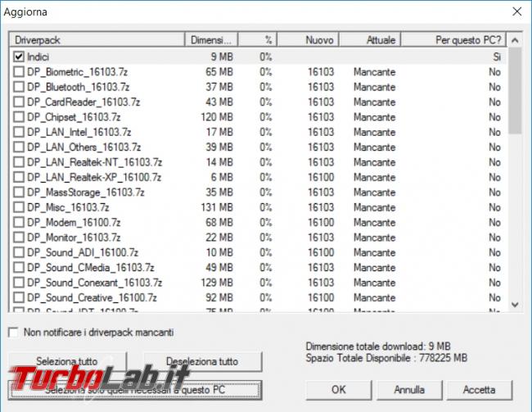Click the DP_Misc_16103.7z row name
Screen dimensions: 532x412
[x=68, y=207]
